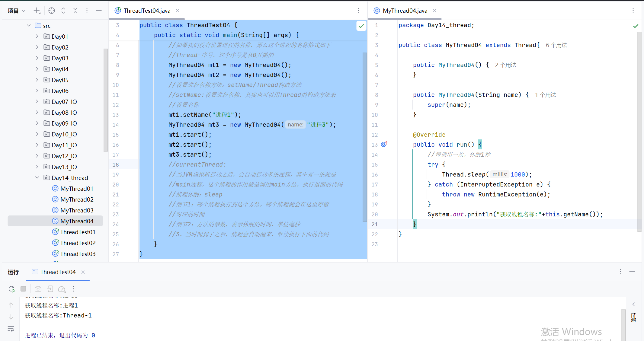Click the console output vertical scrollbar
This screenshot has width=644, height=341.
pyautogui.click(x=623, y=325)
